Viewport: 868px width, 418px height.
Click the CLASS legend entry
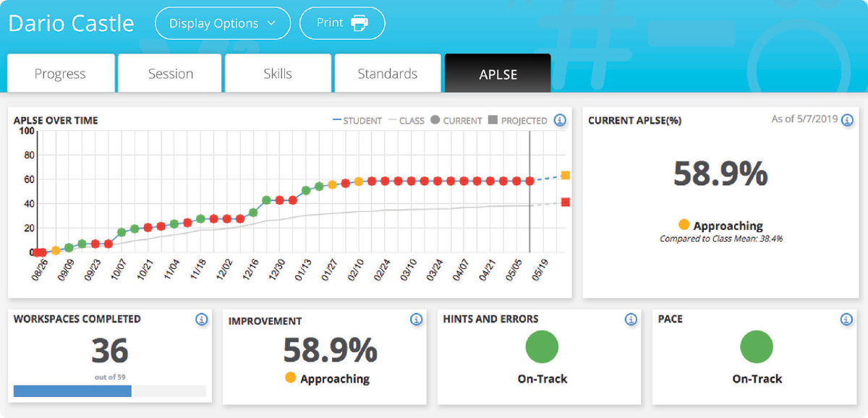(407, 121)
